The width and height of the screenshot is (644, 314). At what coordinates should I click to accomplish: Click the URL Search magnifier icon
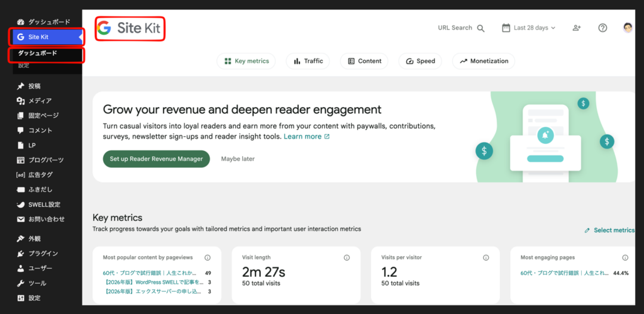[x=480, y=28]
